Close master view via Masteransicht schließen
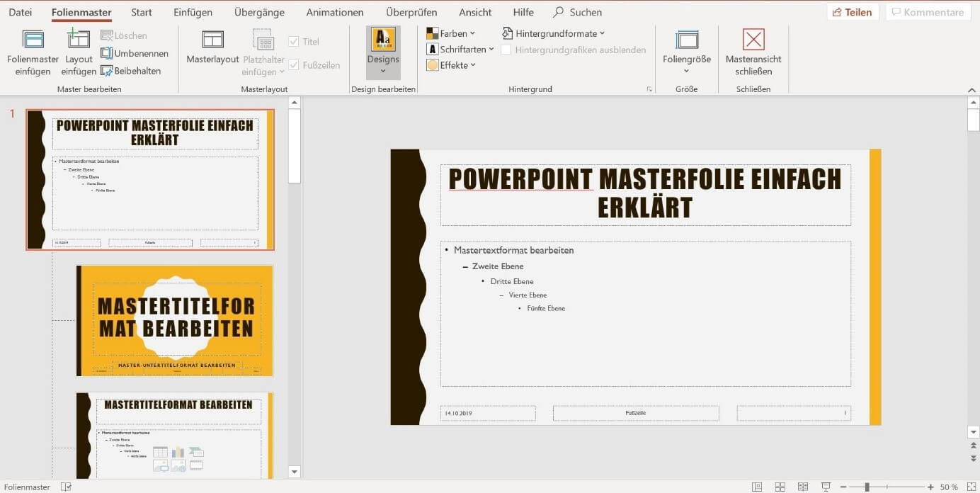 point(753,40)
